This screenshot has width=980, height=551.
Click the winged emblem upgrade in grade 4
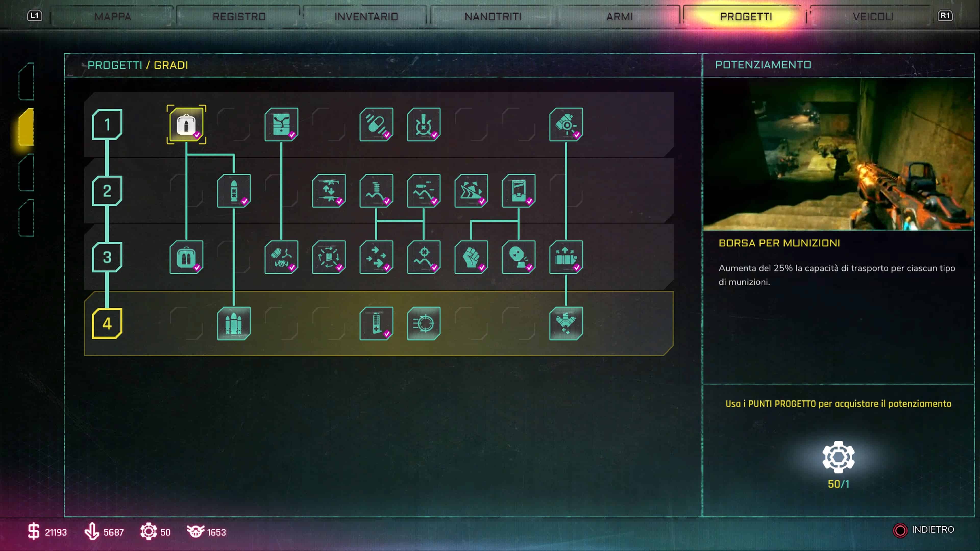pos(566,324)
